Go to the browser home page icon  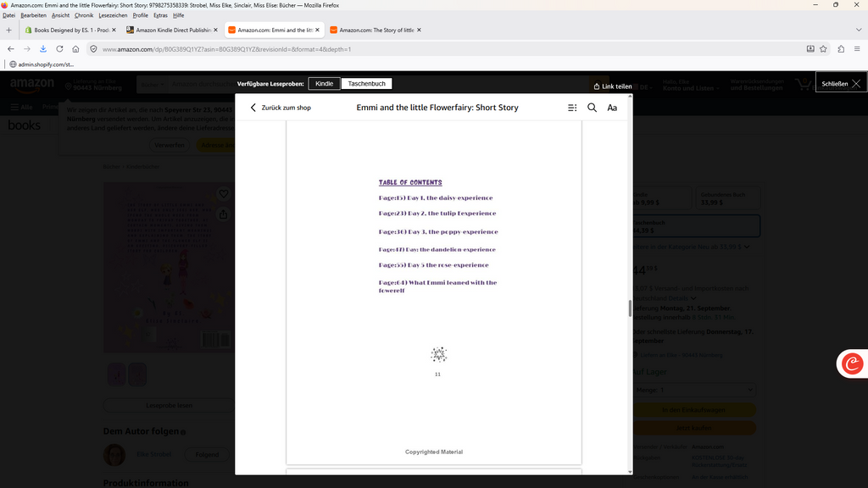coord(75,49)
